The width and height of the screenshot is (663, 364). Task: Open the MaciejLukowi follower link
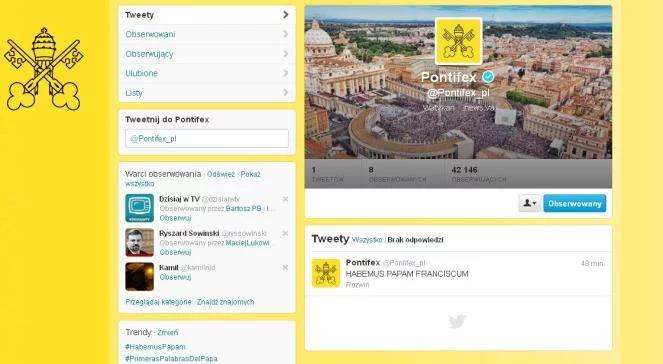click(x=248, y=243)
